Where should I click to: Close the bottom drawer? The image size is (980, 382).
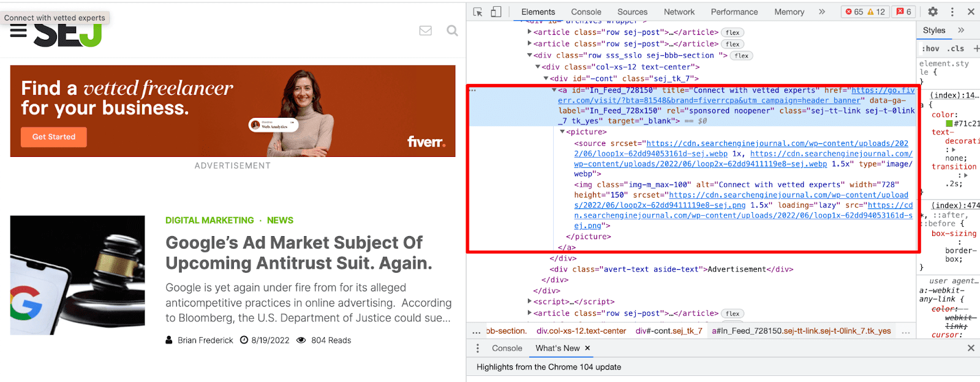(x=971, y=348)
